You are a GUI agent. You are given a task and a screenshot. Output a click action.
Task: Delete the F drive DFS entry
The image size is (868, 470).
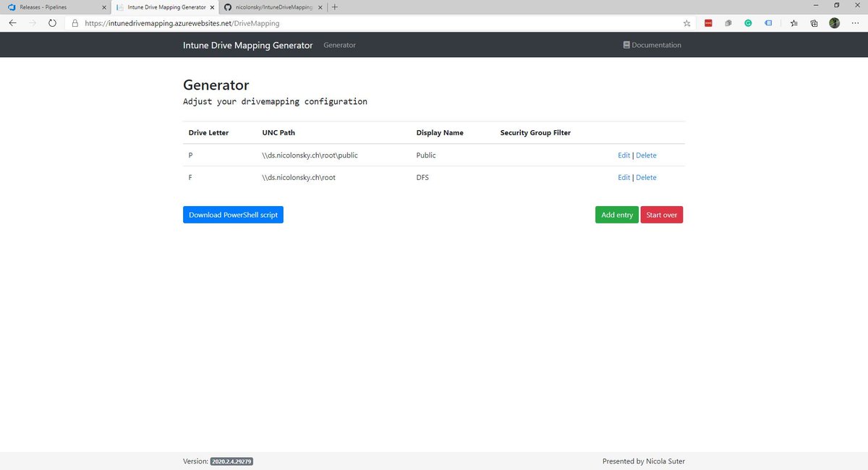[x=646, y=177]
